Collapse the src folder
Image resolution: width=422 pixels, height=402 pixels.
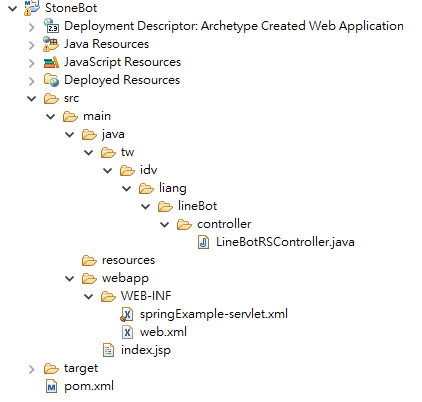tap(32, 98)
